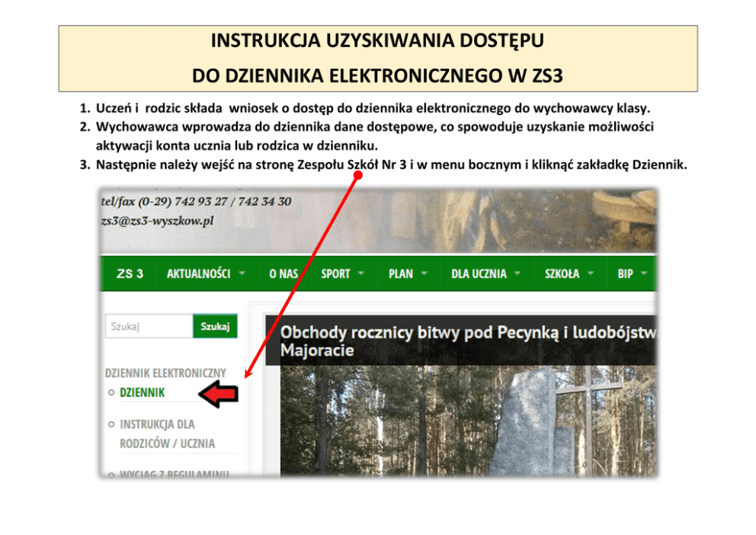Click the bullet next to INSTRUKCJA DLA RODZICÓW
The image size is (756, 535).
(111, 424)
